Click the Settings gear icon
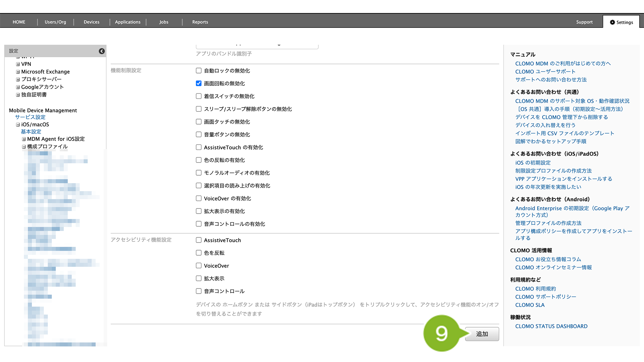The height and width of the screenshot is (362, 644). pos(612,22)
